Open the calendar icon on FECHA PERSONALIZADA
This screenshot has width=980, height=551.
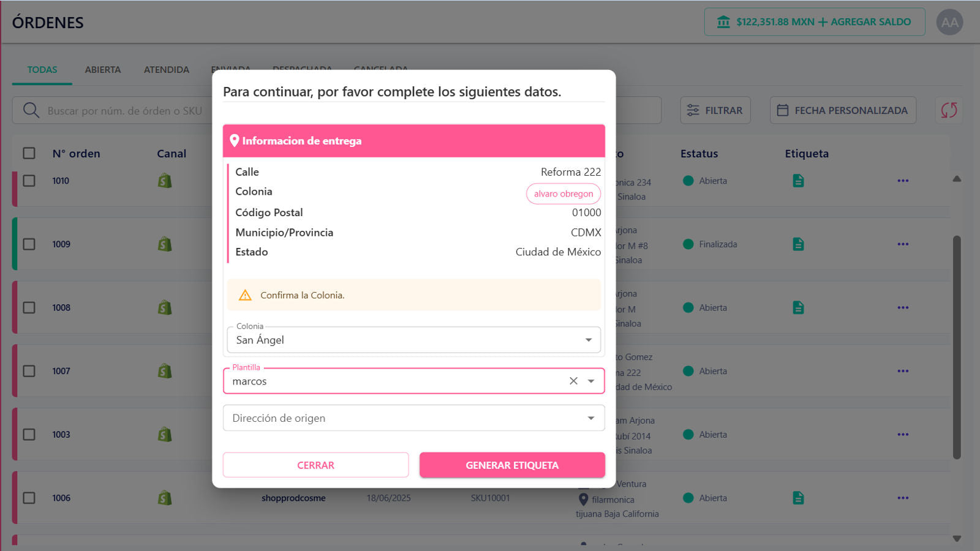pyautogui.click(x=783, y=110)
